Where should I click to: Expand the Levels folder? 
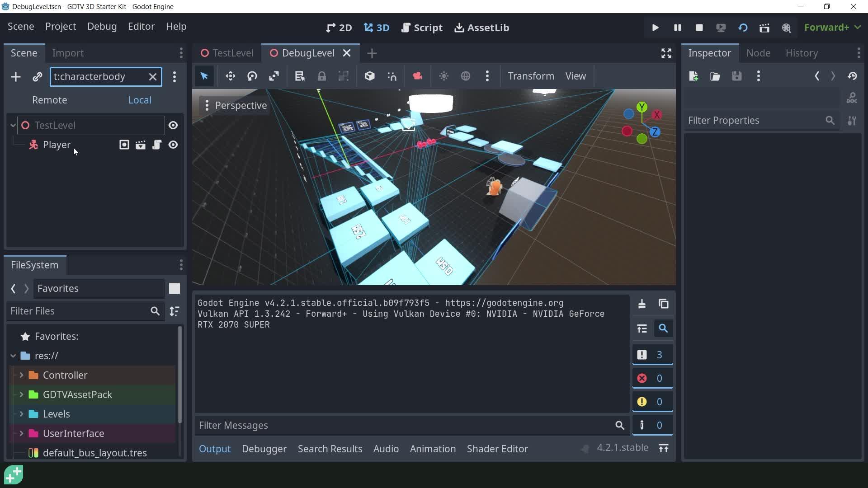click(x=21, y=414)
